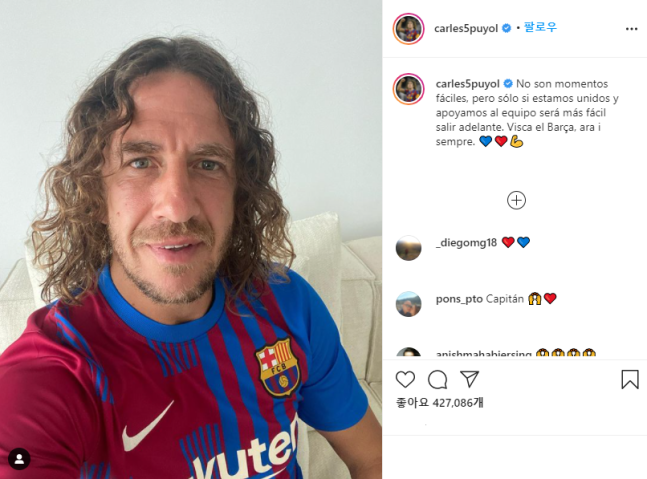Image resolution: width=647 pixels, height=479 pixels.
Task: Open _diegomg18 commenter profile
Action: [x=466, y=243]
